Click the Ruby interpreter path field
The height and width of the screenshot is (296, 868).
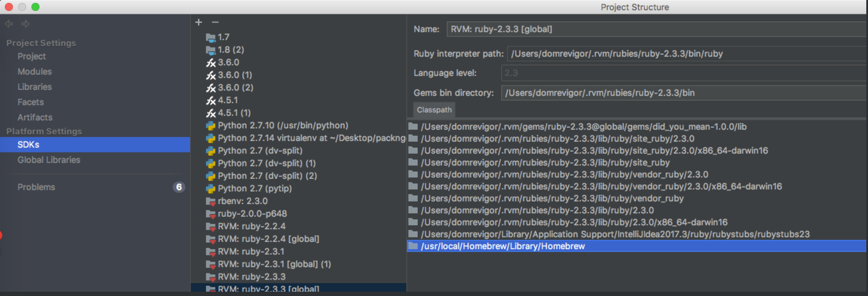[687, 54]
